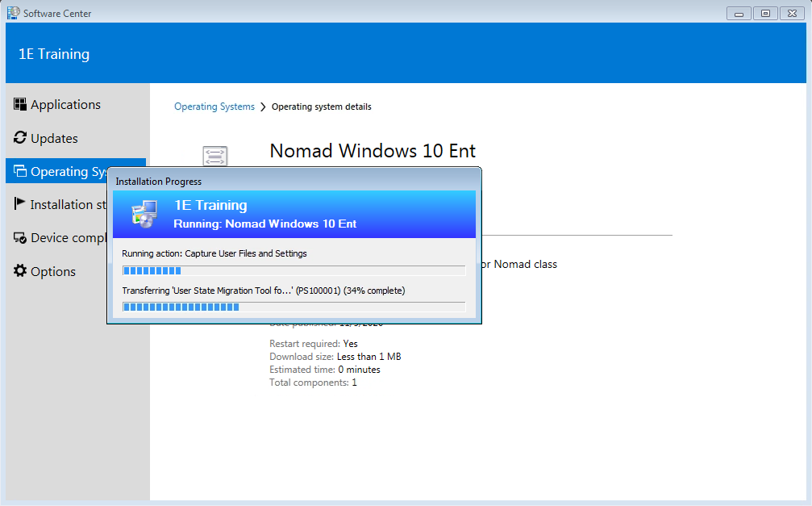Click the breadcrumb chevron separator

click(263, 107)
